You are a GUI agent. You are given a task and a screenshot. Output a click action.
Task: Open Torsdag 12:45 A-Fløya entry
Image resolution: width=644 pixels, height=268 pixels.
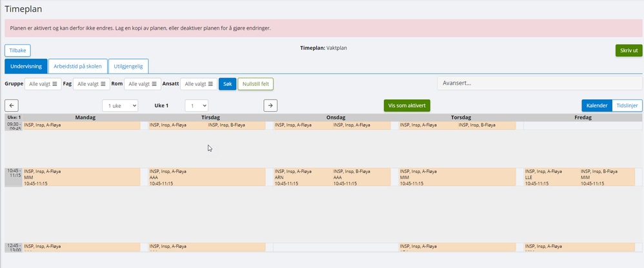coord(457,247)
